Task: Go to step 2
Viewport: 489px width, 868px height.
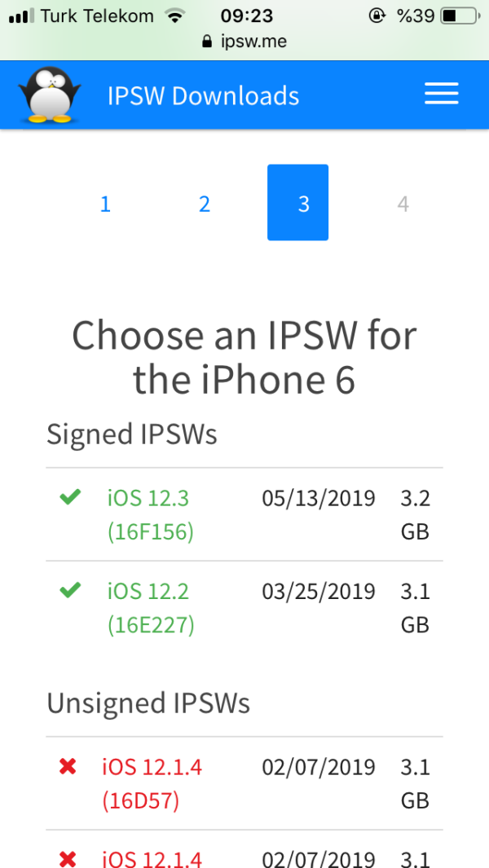Action: tap(205, 203)
